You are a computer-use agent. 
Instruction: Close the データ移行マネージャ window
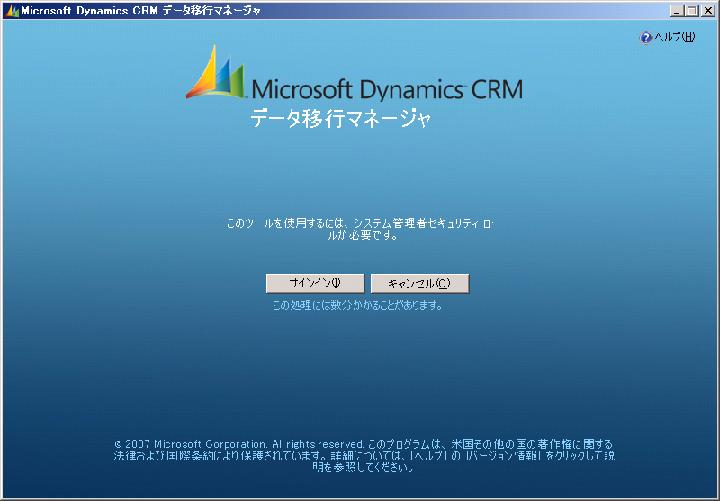[709, 11]
